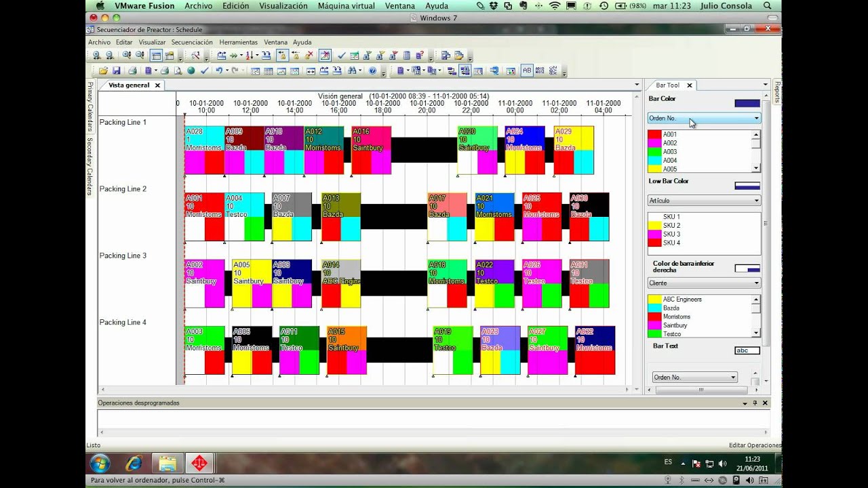Click the blue help question mark icon
This screenshot has height=488, width=868.
[x=372, y=70]
